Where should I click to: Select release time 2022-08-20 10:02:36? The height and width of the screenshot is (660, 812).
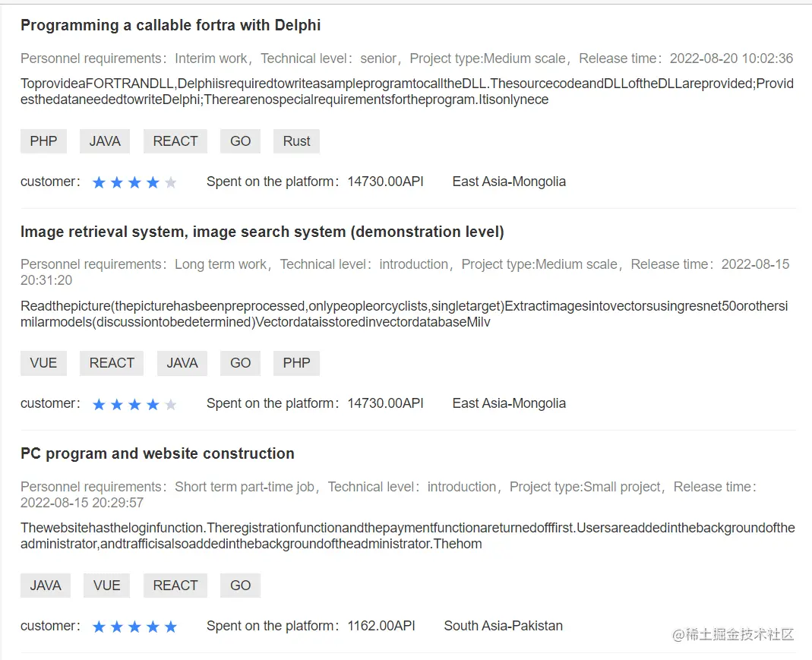731,58
